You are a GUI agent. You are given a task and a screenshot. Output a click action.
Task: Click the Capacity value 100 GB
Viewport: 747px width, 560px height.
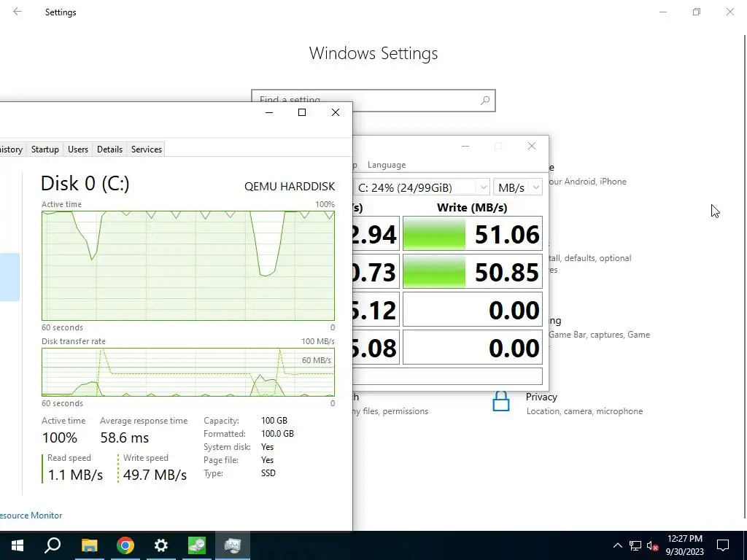tap(274, 421)
